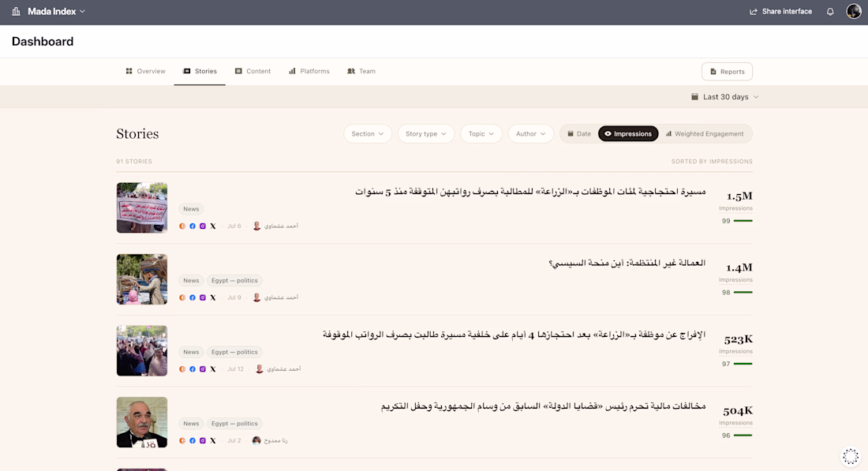Open the headline of the 1.4M impressions story
868x471 pixels.
tap(627, 263)
